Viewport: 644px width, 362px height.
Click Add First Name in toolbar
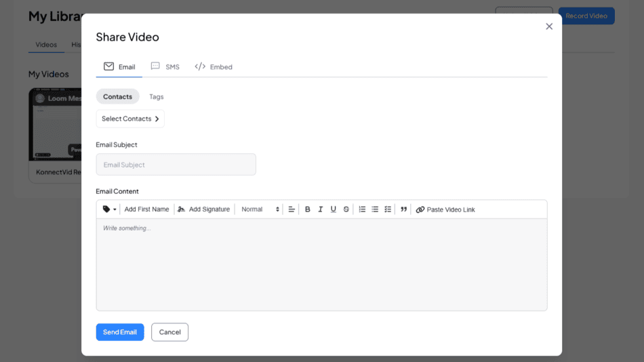[146, 209]
